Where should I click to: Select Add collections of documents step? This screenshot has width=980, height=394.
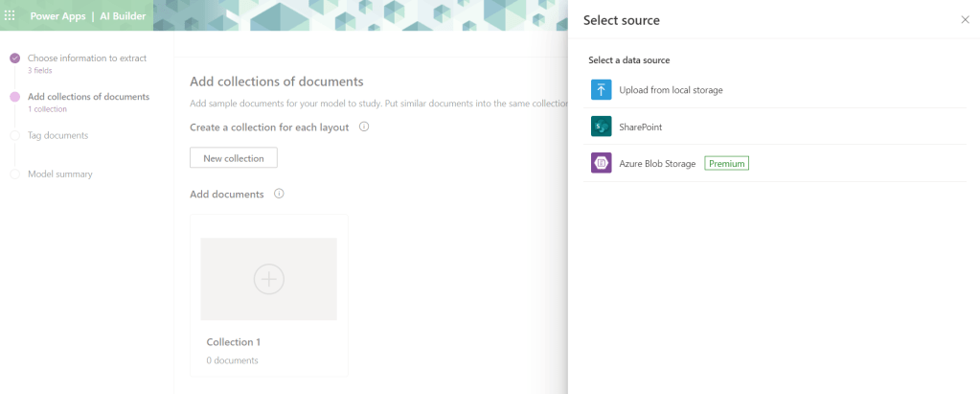tap(88, 97)
